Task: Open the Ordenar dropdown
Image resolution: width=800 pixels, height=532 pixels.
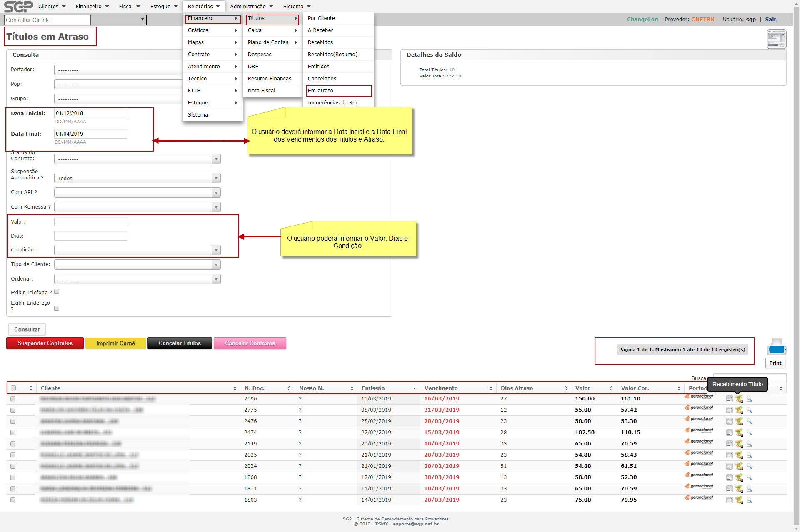Action: [x=137, y=279]
